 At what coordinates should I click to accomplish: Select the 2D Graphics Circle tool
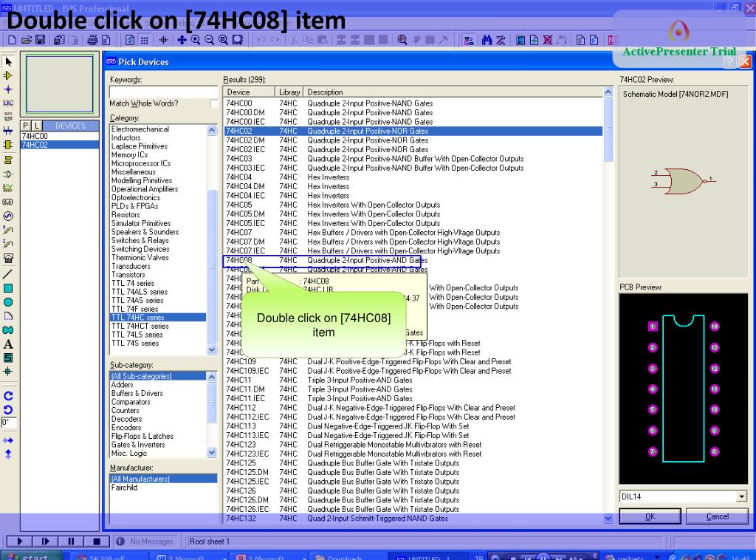(8, 302)
